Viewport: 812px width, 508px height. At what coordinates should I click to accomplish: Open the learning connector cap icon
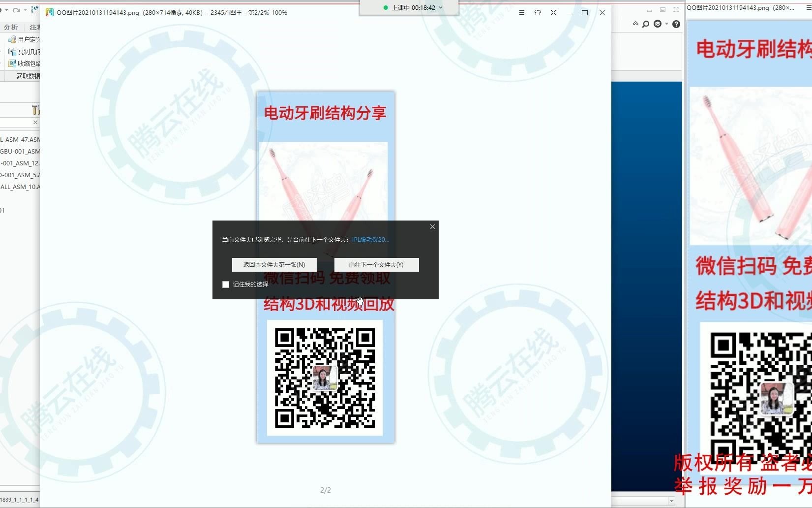point(658,24)
